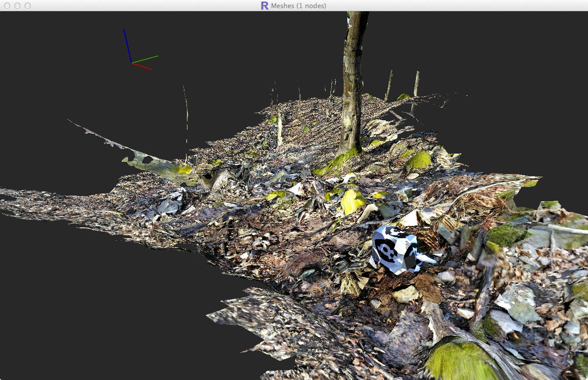588x380 pixels.
Task: Click empty dark background at top right
Action: (512, 51)
